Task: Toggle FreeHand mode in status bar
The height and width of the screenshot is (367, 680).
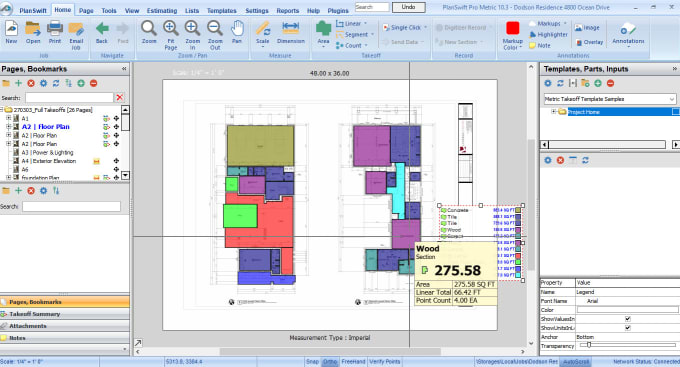Action: coord(353,362)
